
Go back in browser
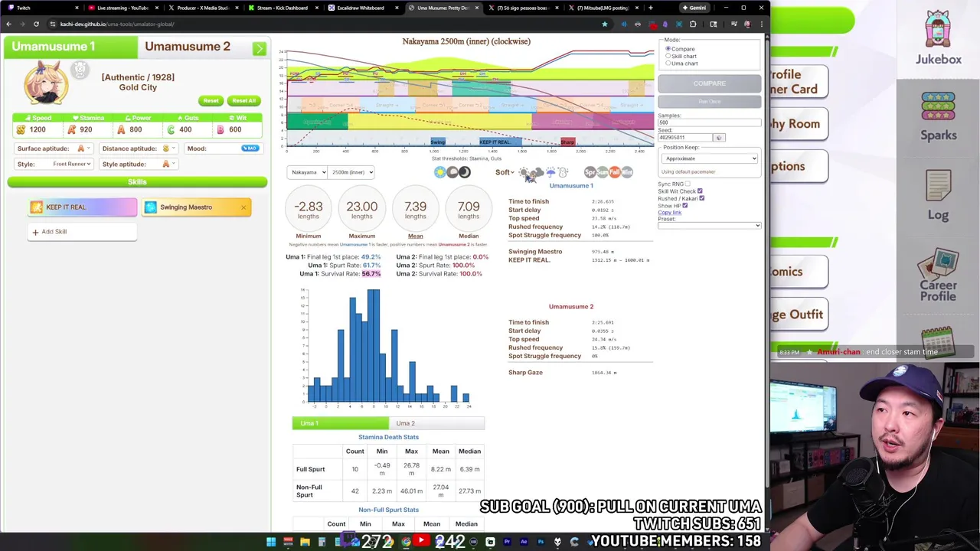click(9, 24)
